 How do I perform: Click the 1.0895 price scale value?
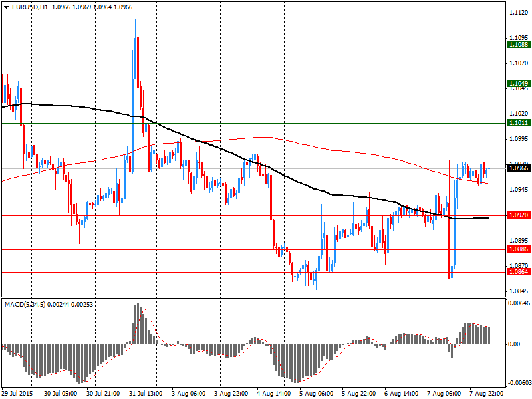coord(519,241)
